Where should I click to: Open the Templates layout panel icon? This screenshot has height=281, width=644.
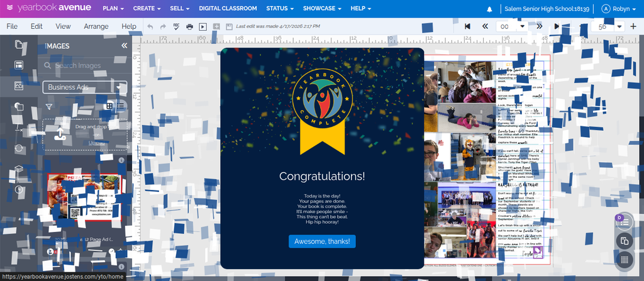[x=18, y=65]
